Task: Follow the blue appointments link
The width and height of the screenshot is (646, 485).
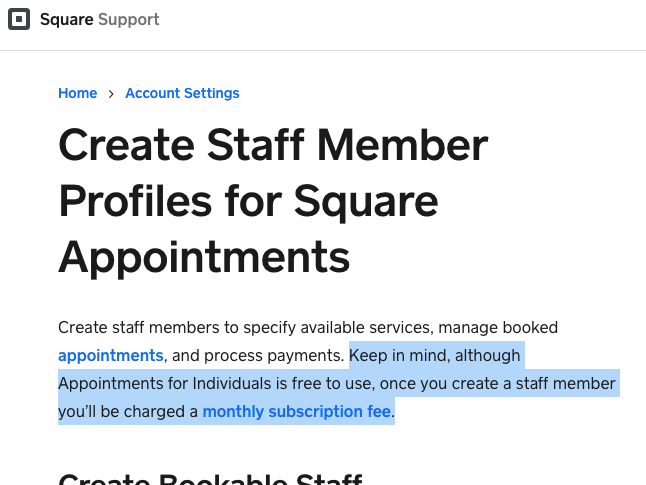Action: pos(111,356)
